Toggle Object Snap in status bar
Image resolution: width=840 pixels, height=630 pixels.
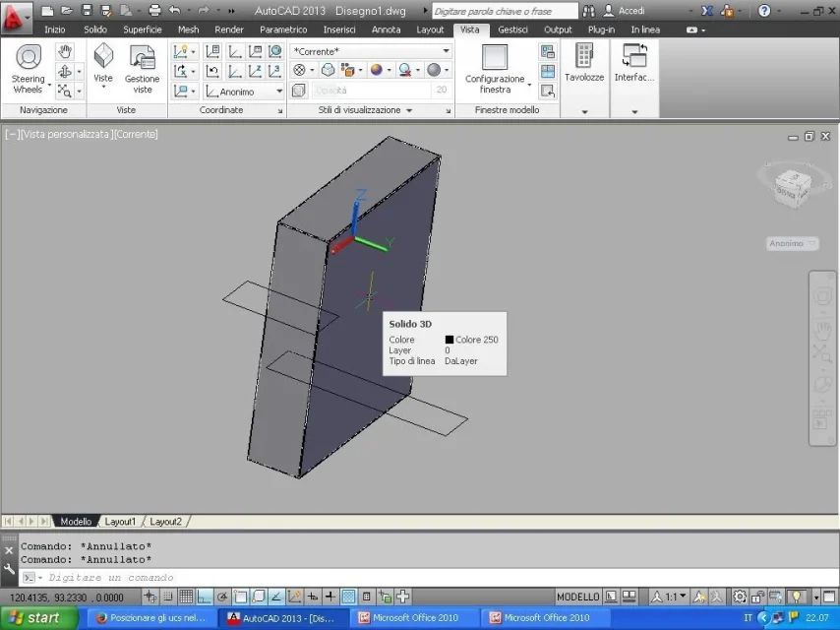(240, 597)
